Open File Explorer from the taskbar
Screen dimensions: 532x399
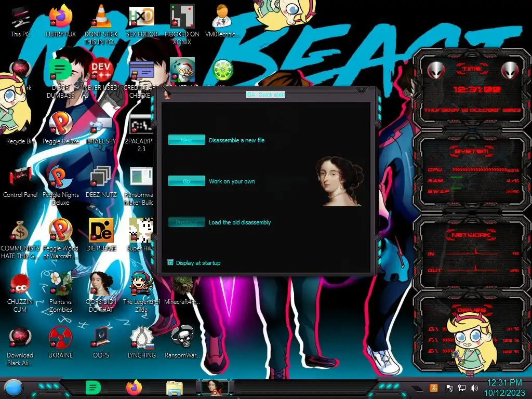click(175, 389)
